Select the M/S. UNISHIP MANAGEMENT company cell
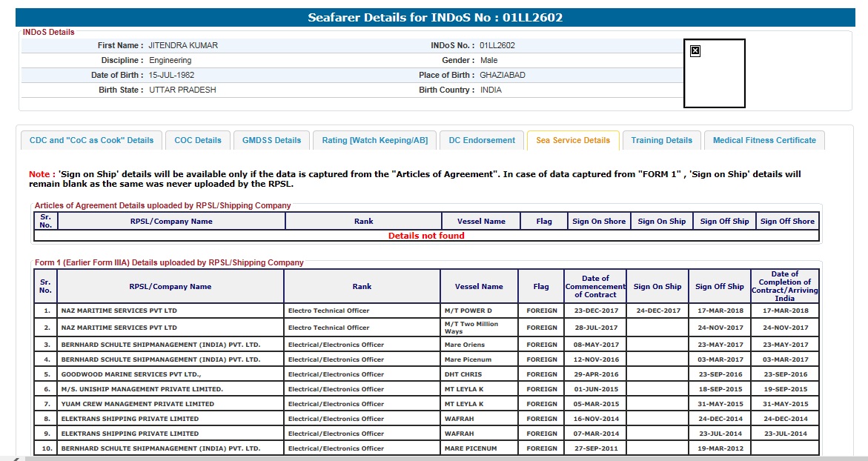 142,389
